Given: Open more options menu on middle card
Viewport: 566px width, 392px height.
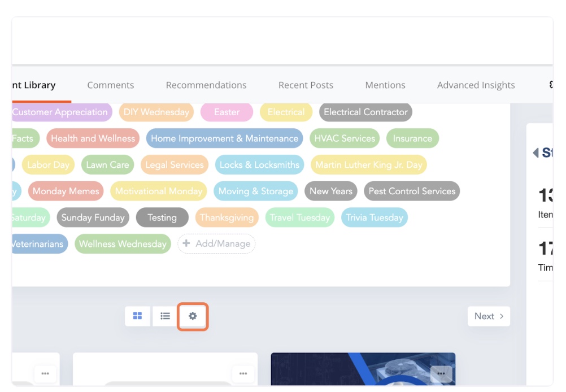Looking at the screenshot, I should point(243,373).
